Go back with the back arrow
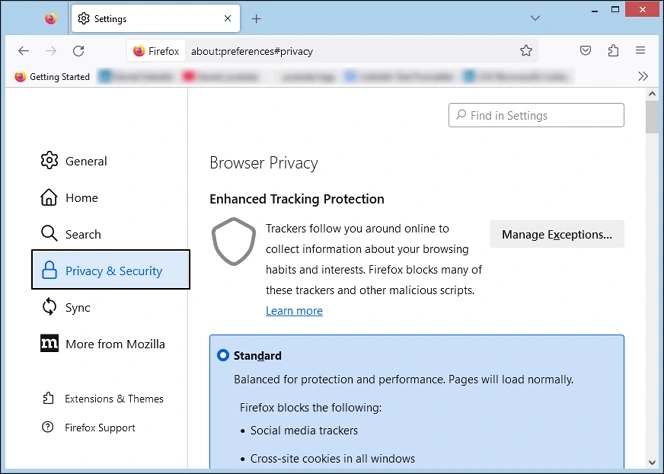Viewport: 664px width, 474px height. pos(24,51)
